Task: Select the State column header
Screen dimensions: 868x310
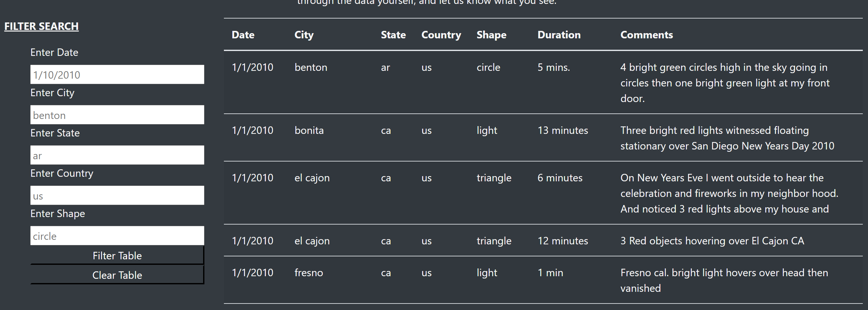Action: click(393, 34)
